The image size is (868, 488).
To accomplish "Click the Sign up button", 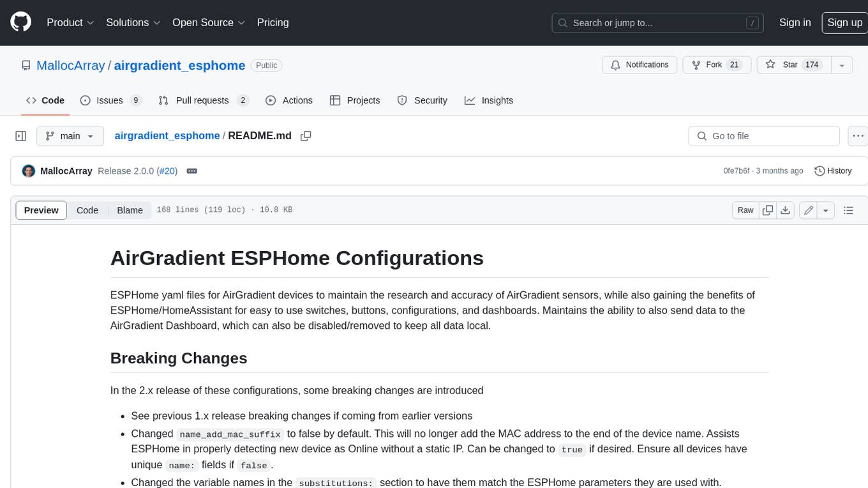I will click(x=844, y=22).
